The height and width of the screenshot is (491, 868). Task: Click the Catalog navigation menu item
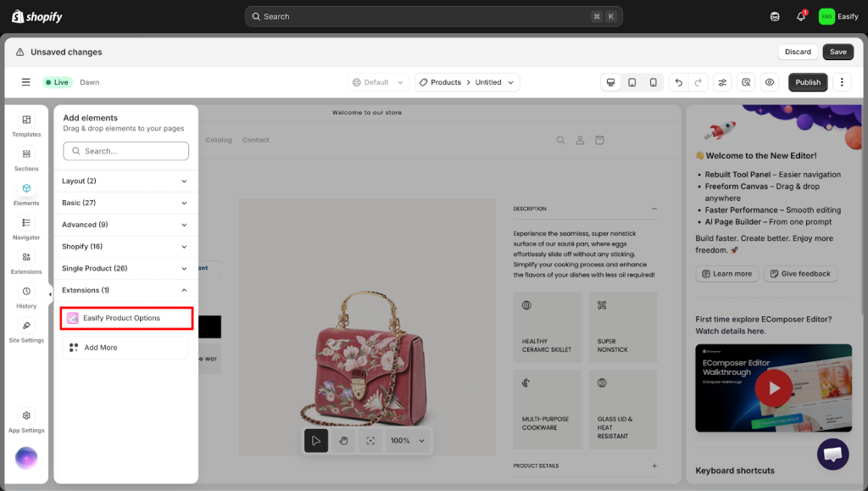pyautogui.click(x=219, y=140)
